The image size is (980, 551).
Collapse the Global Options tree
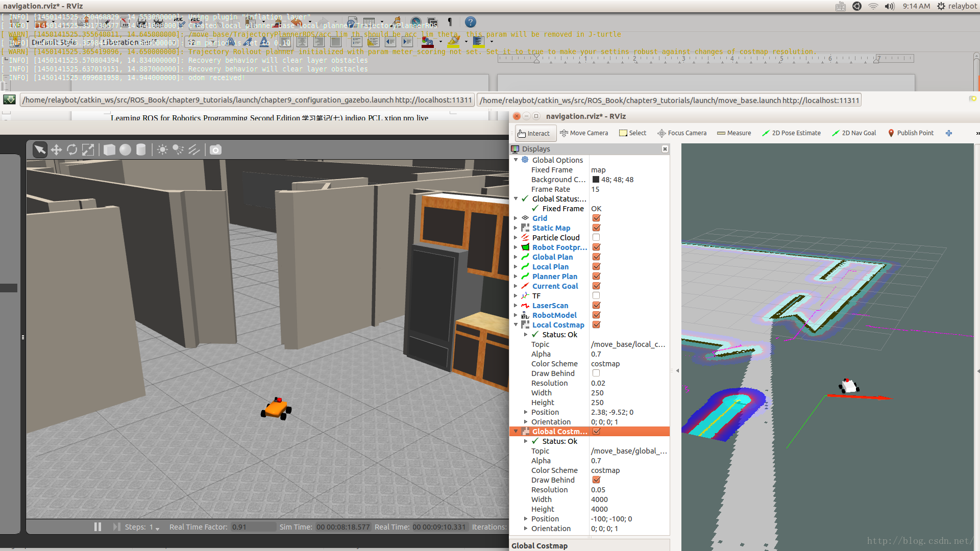pyautogui.click(x=516, y=160)
